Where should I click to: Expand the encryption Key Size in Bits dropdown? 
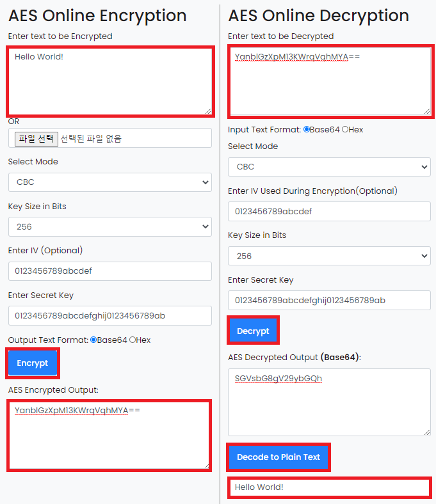[109, 226]
